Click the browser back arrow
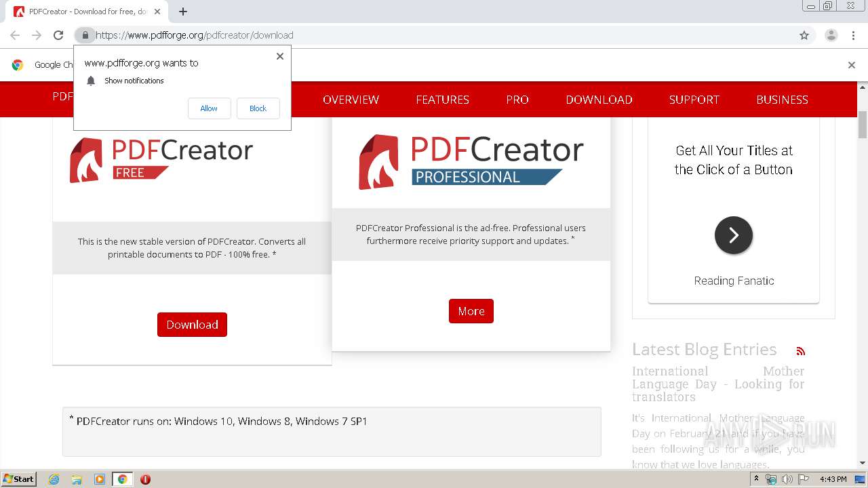Screen dimensions: 868x488 (x=15, y=35)
